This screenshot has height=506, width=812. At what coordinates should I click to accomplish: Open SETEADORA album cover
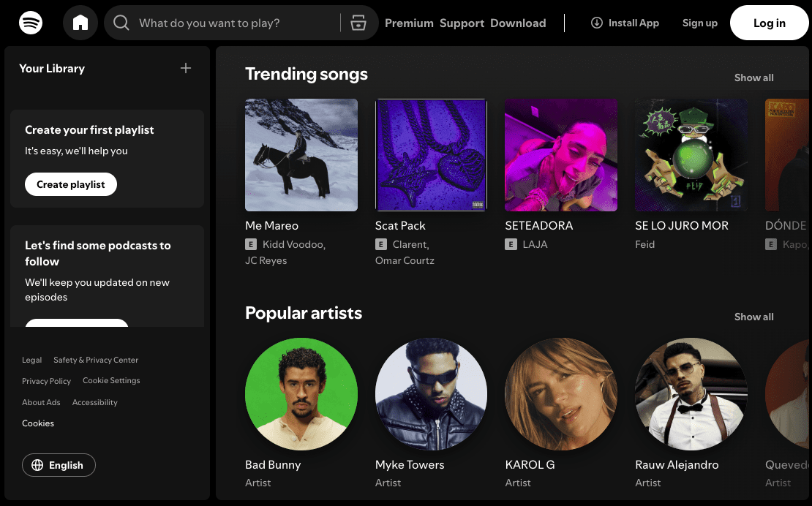pos(561,155)
